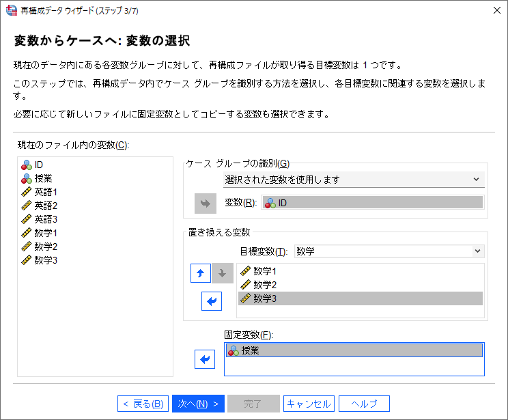Select 英語3 in the source variable list
Image resolution: width=508 pixels, height=420 pixels.
click(46, 219)
